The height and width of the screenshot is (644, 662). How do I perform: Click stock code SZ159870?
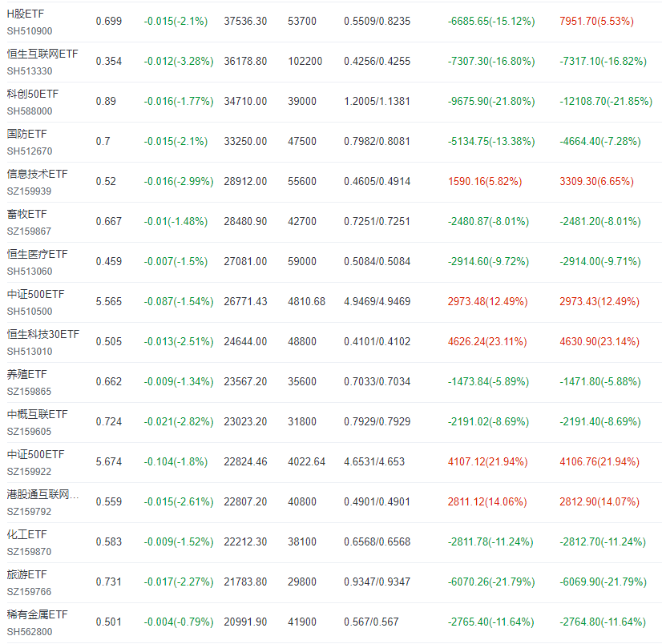click(x=29, y=553)
